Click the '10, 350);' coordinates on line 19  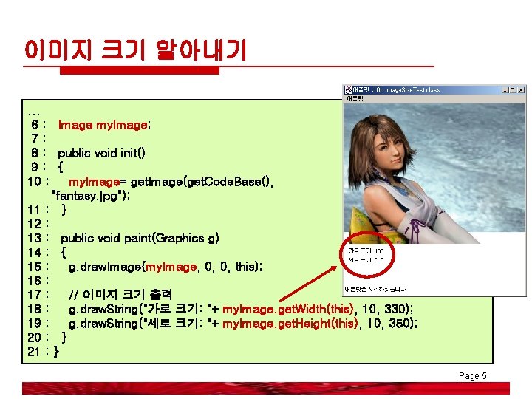pos(392,324)
